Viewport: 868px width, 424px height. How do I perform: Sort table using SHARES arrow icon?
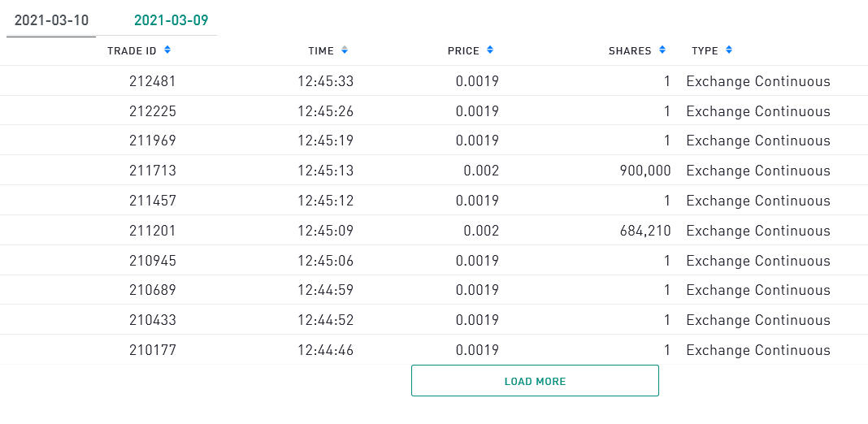coord(662,50)
